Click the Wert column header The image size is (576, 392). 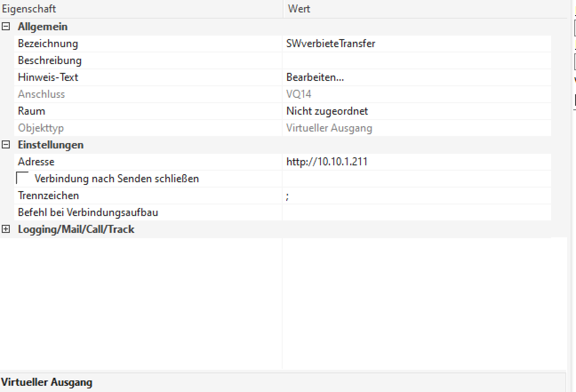299,9
